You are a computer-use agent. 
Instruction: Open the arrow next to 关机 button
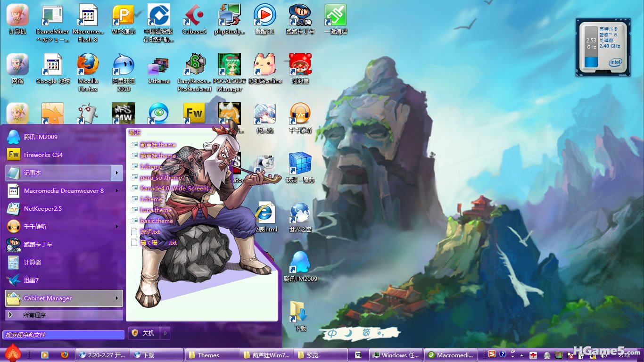tap(165, 333)
